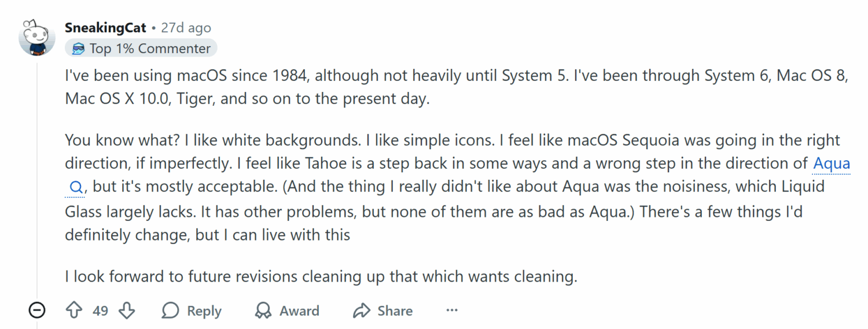This screenshot has width=868, height=329.
Task: Click the vote count 49
Action: point(100,310)
